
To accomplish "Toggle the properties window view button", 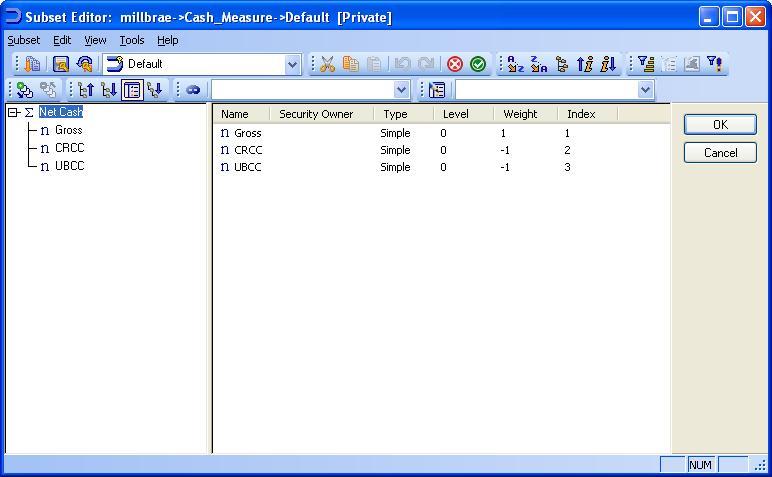I will coord(132,90).
